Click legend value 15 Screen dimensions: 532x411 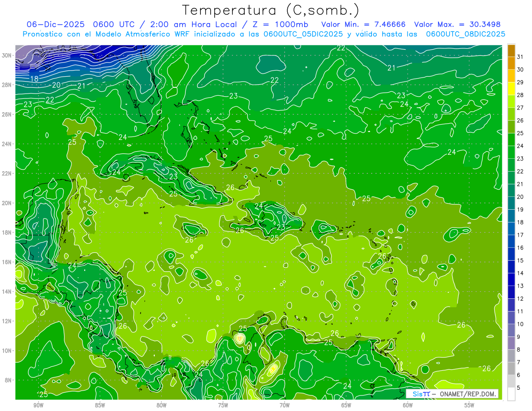(520, 260)
